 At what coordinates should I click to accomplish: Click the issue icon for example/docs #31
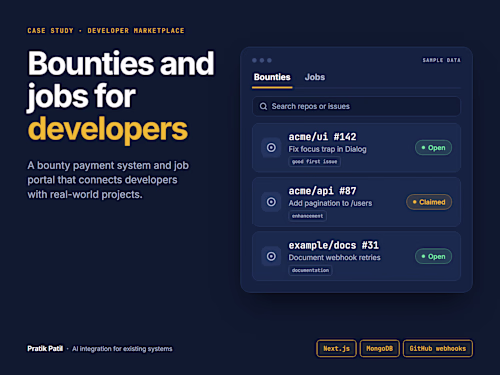[271, 256]
